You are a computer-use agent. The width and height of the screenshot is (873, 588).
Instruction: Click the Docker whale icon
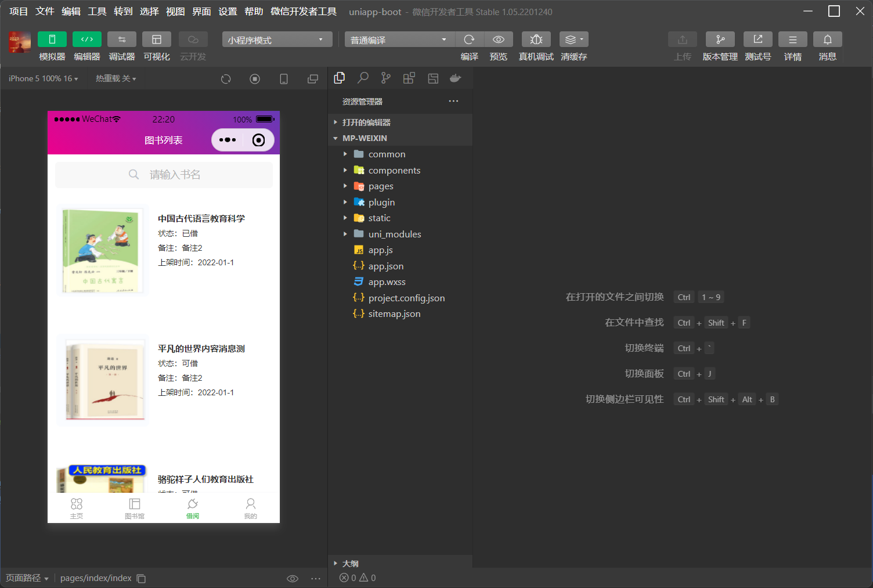pyautogui.click(x=456, y=78)
